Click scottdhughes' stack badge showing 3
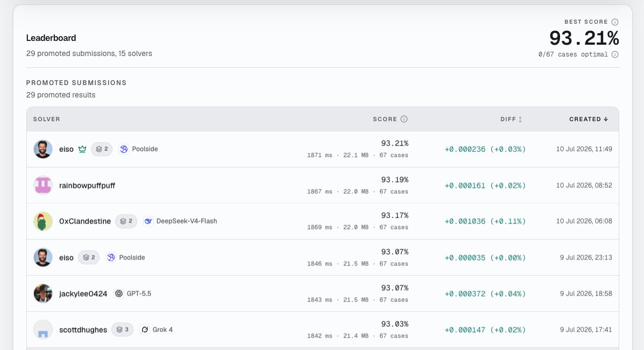Image resolution: width=644 pixels, height=350 pixels. 122,330
